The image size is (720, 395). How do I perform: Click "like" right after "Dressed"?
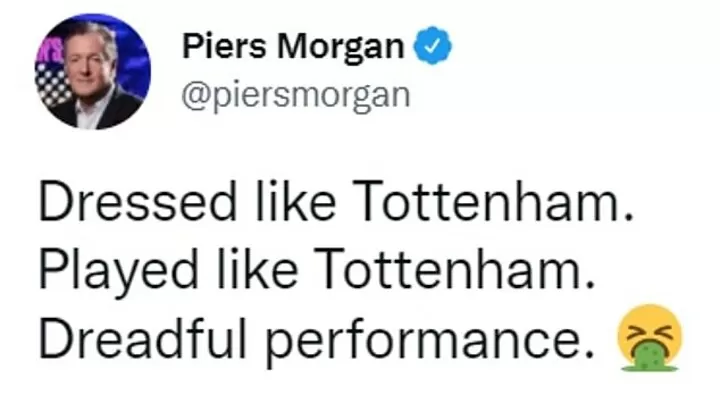point(295,202)
